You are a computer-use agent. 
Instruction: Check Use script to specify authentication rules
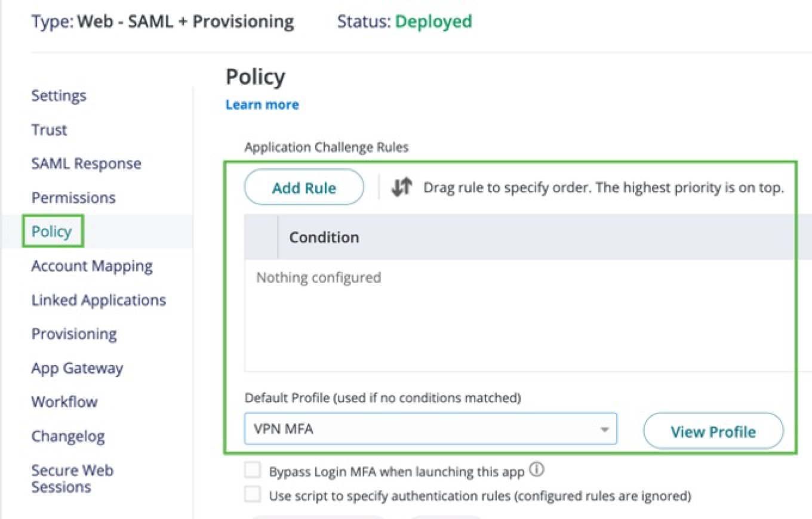coord(252,495)
